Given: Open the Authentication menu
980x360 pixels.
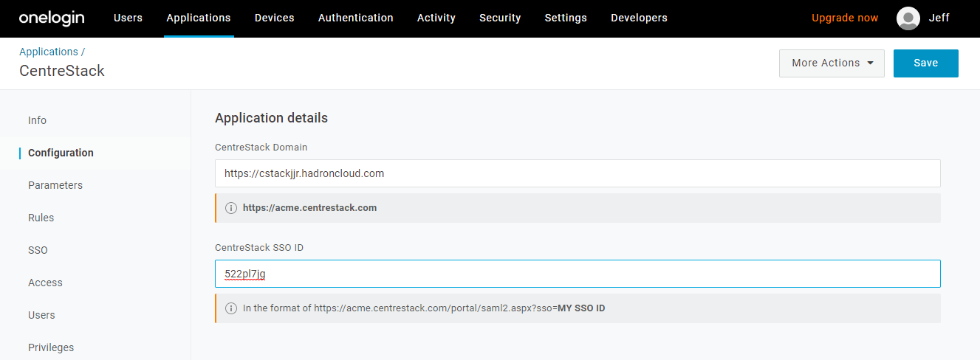Looking at the screenshot, I should [356, 18].
